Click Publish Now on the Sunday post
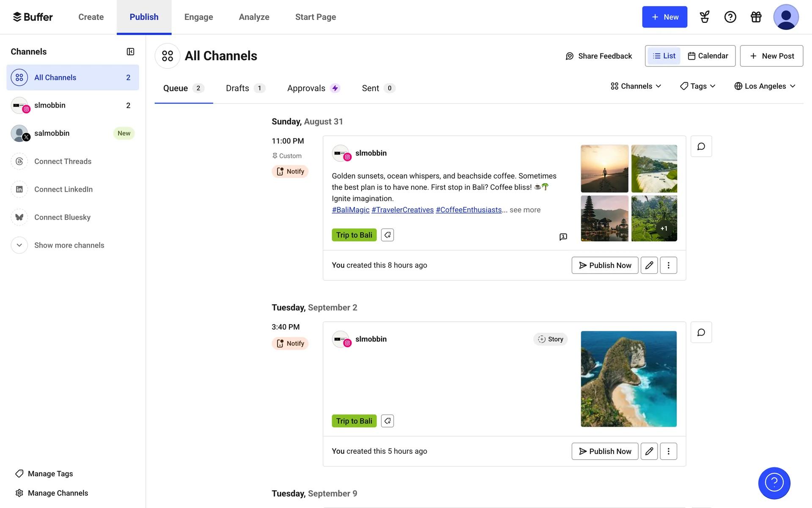Viewport: 812px width, 508px height. coord(605,265)
